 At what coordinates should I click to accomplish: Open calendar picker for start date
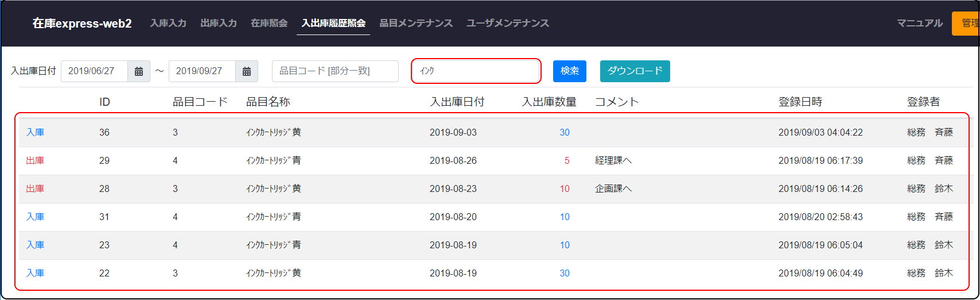coord(139,71)
